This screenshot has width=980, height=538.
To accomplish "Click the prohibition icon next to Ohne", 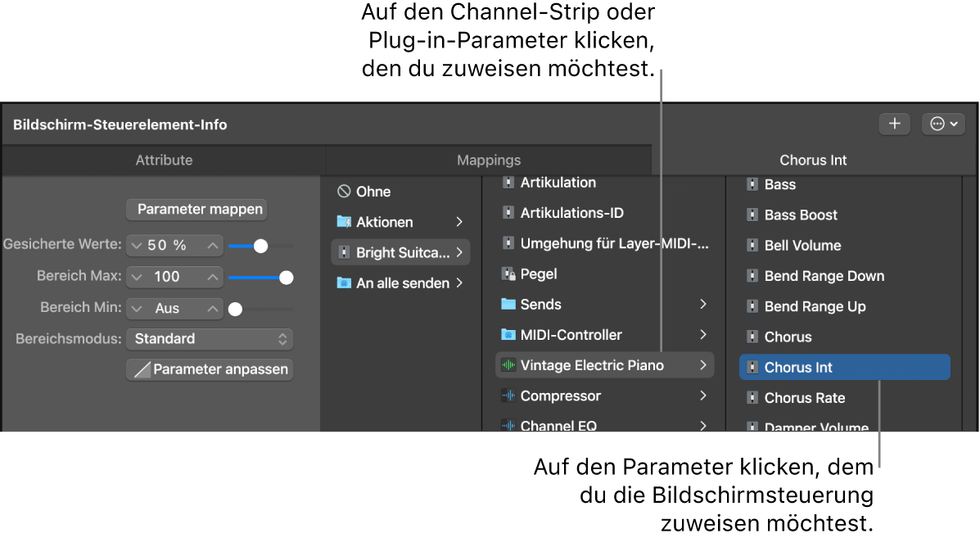I will click(x=344, y=191).
